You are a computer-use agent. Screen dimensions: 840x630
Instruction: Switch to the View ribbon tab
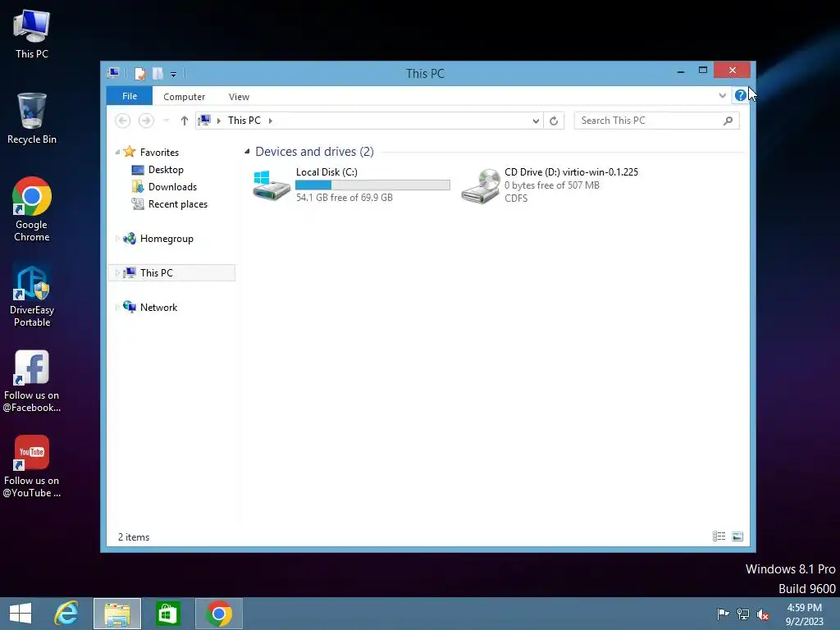click(239, 97)
